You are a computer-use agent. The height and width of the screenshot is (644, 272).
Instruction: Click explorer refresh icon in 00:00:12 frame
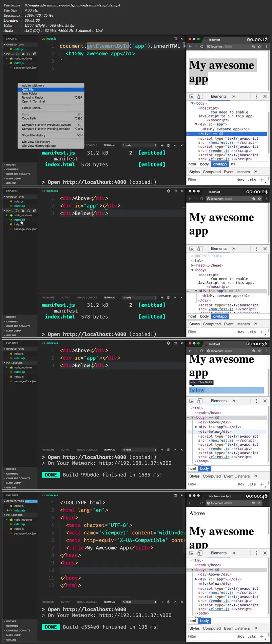point(28,54)
